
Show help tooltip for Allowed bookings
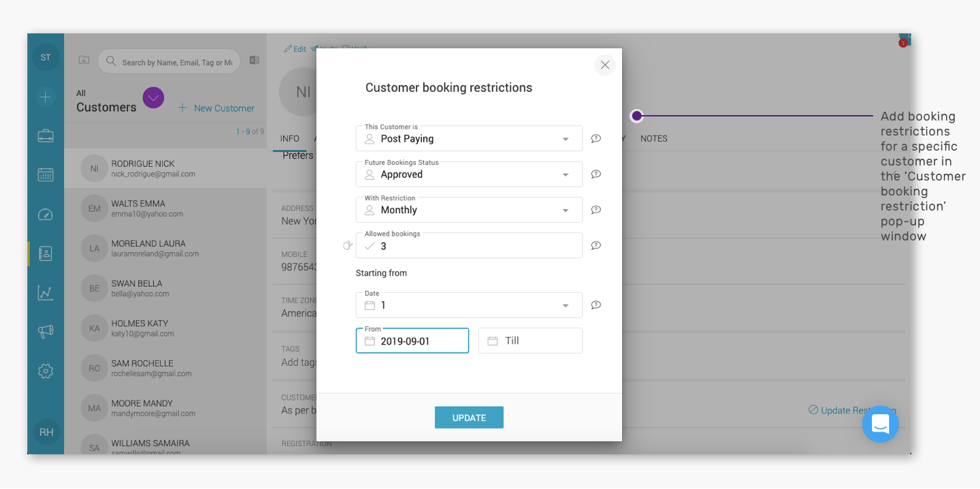coord(596,245)
